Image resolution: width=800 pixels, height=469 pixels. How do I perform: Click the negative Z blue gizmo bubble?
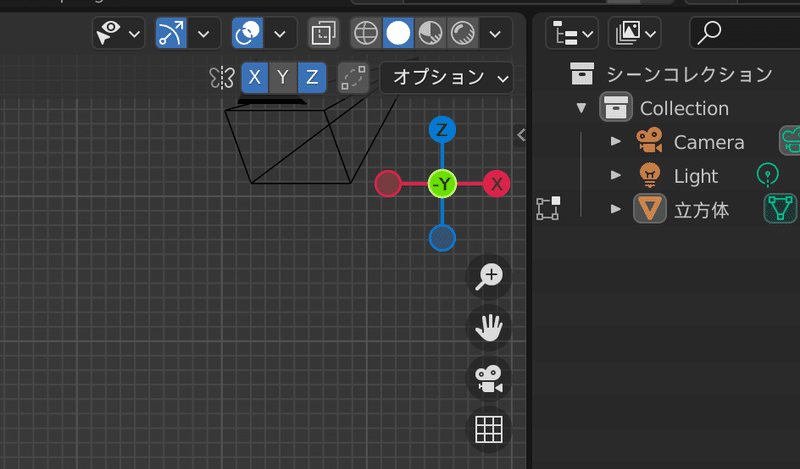(442, 238)
